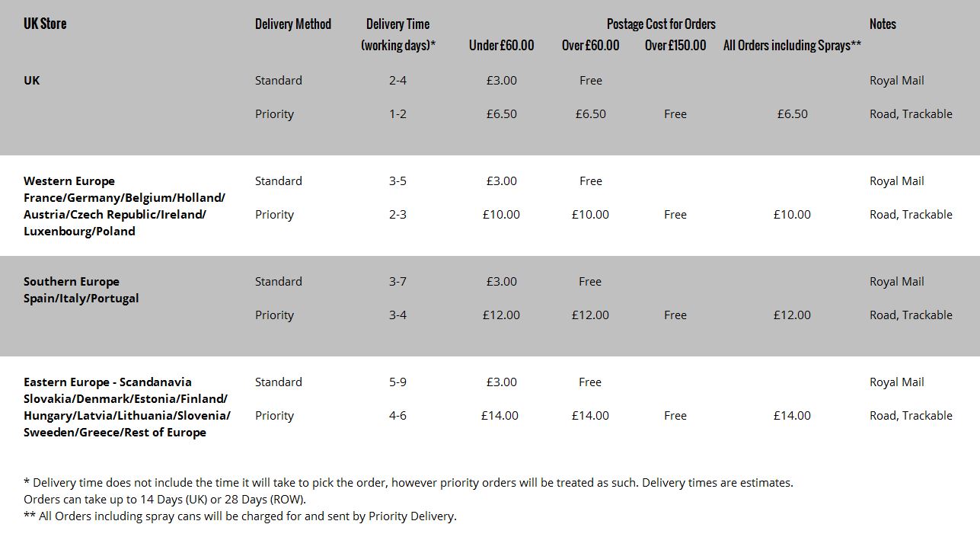
Task: Click the UK Store heading
Action: click(45, 24)
